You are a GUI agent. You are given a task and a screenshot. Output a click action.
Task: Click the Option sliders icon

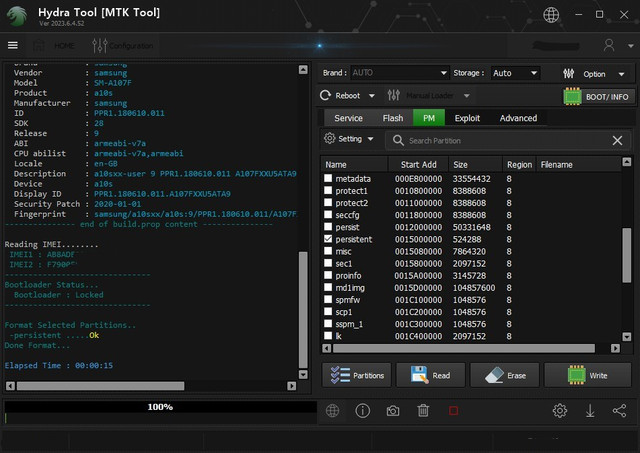click(569, 73)
